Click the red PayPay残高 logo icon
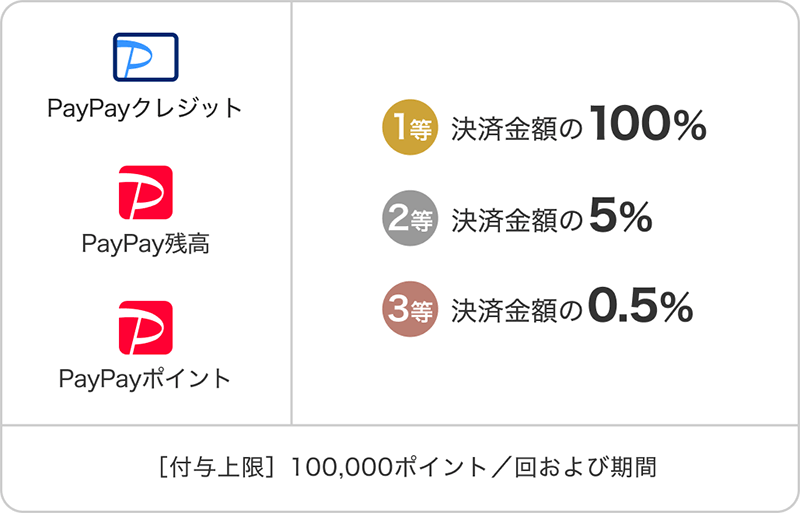 [x=145, y=192]
